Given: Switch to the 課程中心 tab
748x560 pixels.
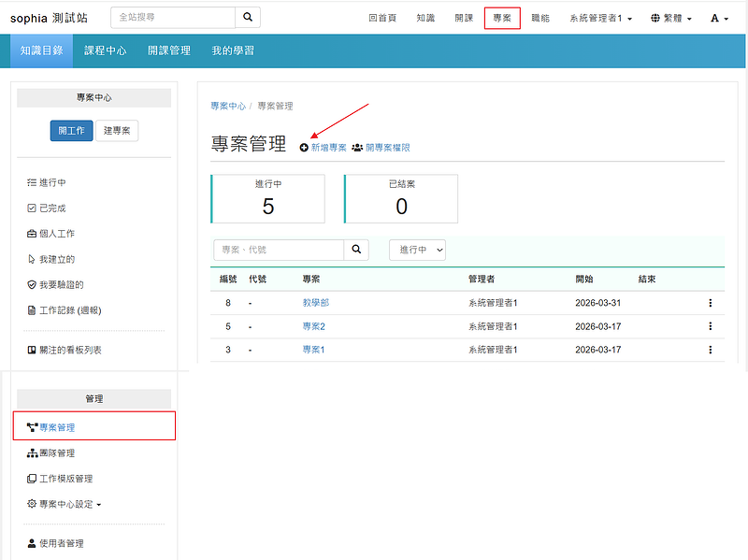Looking at the screenshot, I should (105, 50).
